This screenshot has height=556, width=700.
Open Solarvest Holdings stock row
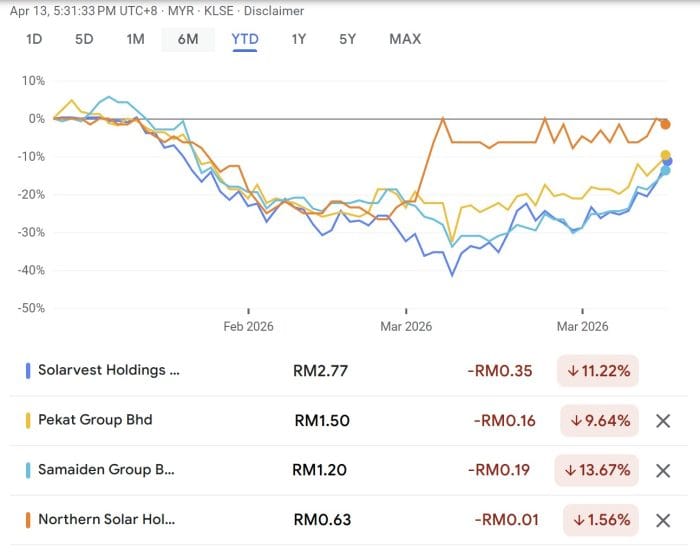pos(109,370)
